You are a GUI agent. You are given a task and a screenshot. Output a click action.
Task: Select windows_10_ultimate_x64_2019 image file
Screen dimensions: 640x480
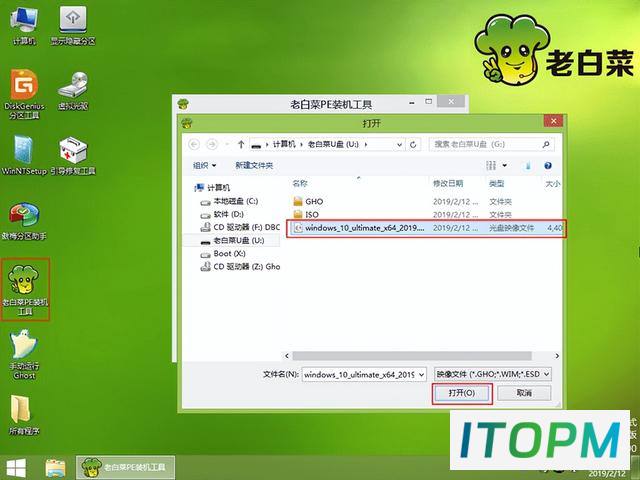(426, 228)
